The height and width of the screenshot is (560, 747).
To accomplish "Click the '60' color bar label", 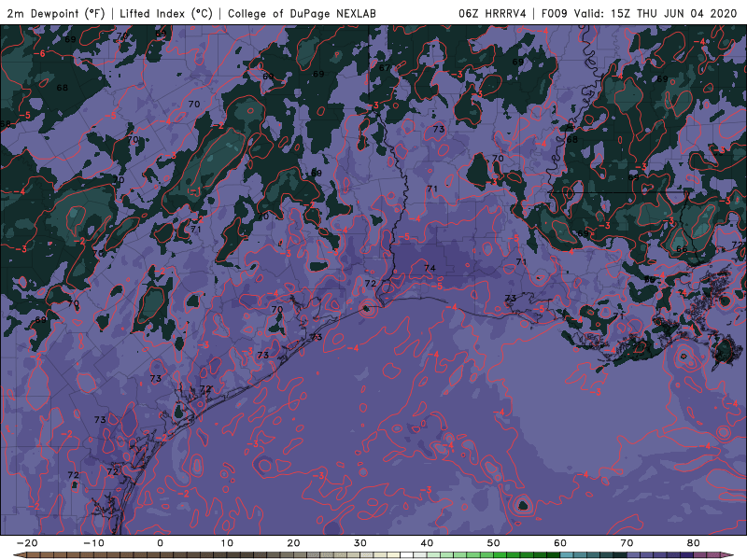I will pyautogui.click(x=560, y=543).
